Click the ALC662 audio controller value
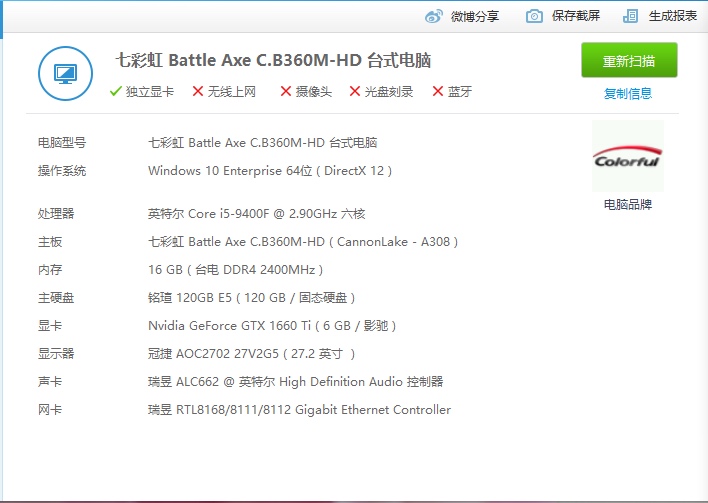708x503 pixels. click(x=296, y=382)
